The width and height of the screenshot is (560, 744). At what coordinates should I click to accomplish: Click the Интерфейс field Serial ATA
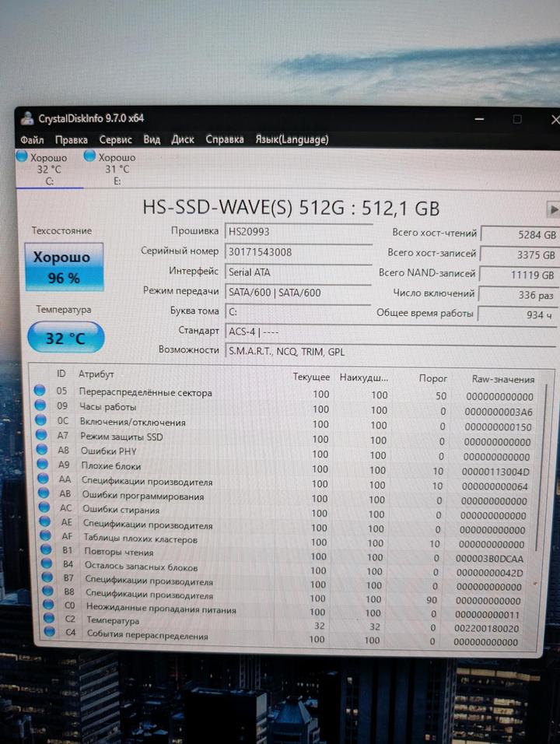298,272
